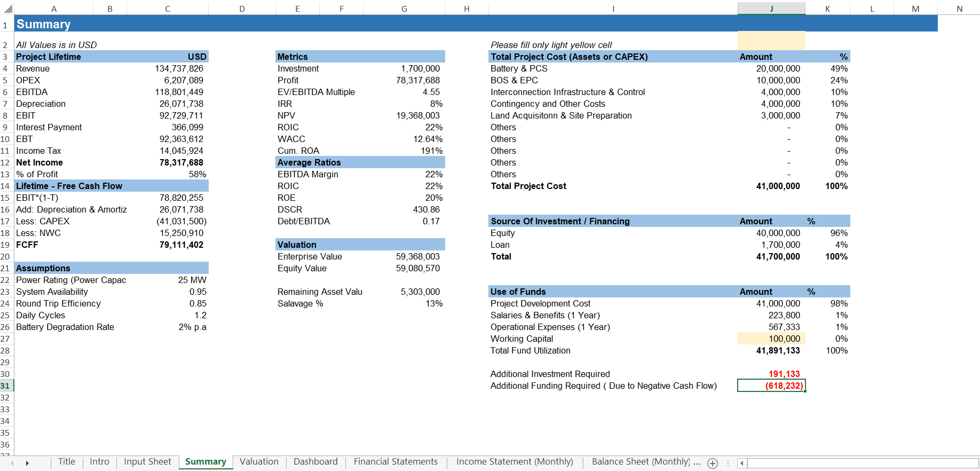980x471 pixels.
Task: Select the light yellow cell in row 2
Action: point(771,41)
